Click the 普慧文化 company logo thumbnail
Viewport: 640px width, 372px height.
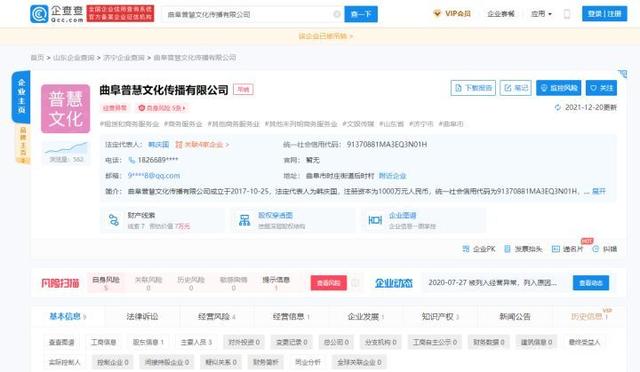pyautogui.click(x=65, y=109)
